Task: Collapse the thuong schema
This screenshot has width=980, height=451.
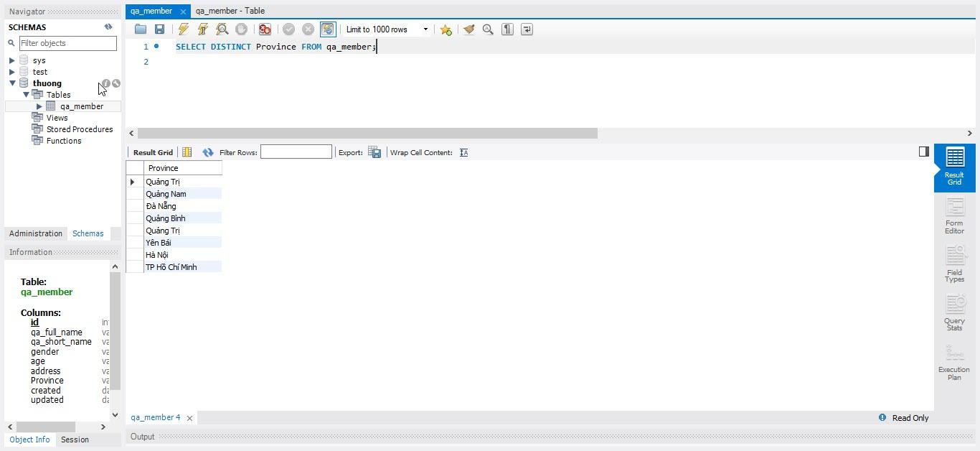Action: 12,83
